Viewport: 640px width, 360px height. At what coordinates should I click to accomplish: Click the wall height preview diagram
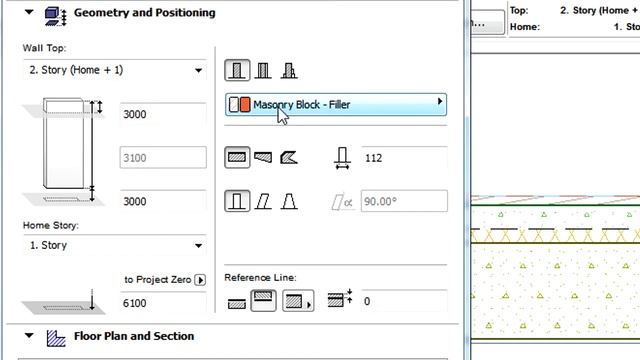pos(64,151)
